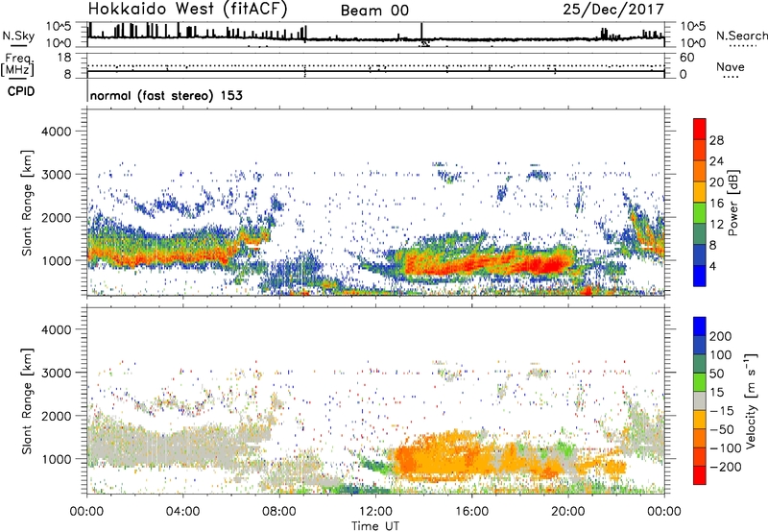This screenshot has height=532, width=768.
Task: Click the "24" label on the Power scale
Action: coord(716,161)
